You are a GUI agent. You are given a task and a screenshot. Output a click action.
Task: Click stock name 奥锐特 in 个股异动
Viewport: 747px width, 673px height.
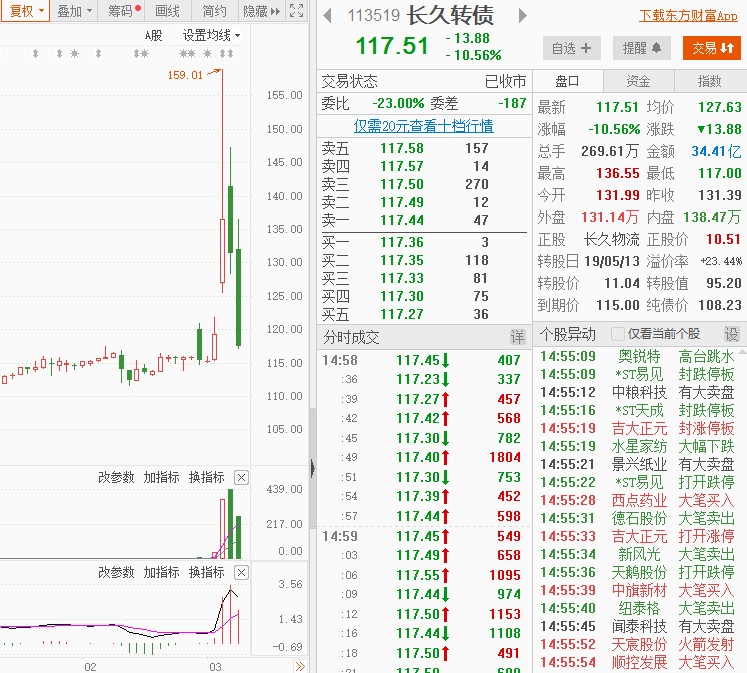pyautogui.click(x=639, y=356)
